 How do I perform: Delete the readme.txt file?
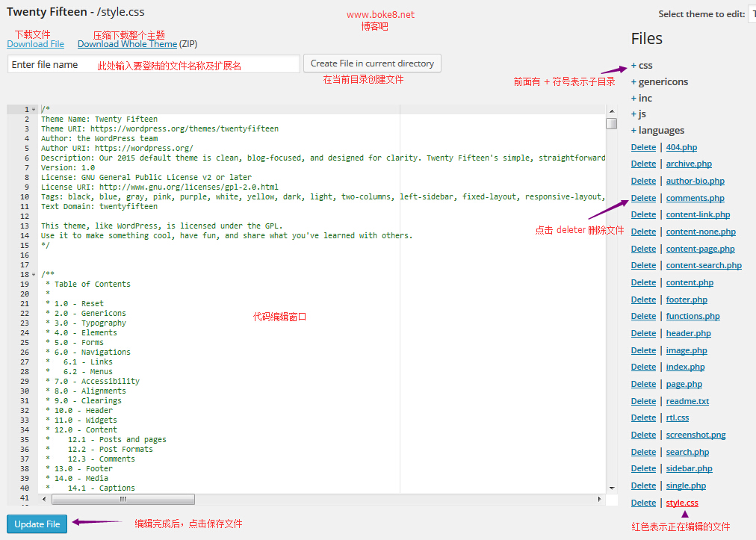point(643,402)
